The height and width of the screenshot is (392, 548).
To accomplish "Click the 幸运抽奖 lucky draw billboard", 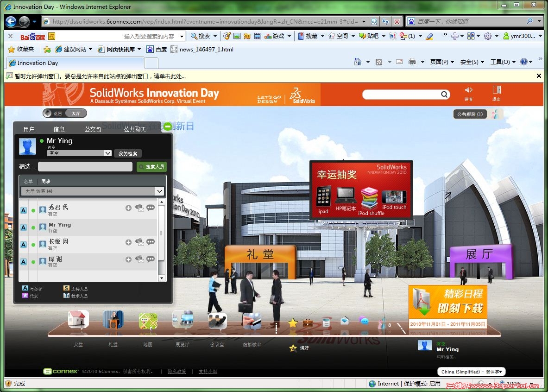I will click(361, 190).
